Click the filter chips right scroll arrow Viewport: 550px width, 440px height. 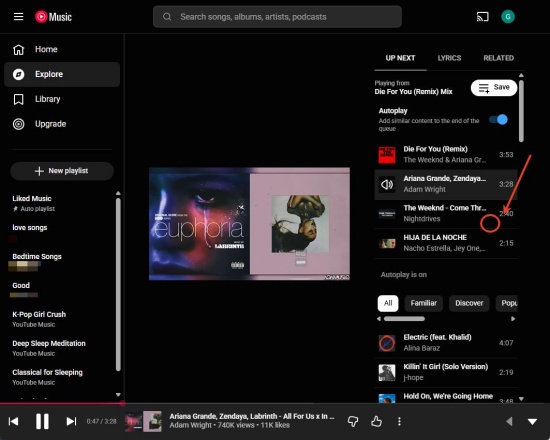point(513,319)
